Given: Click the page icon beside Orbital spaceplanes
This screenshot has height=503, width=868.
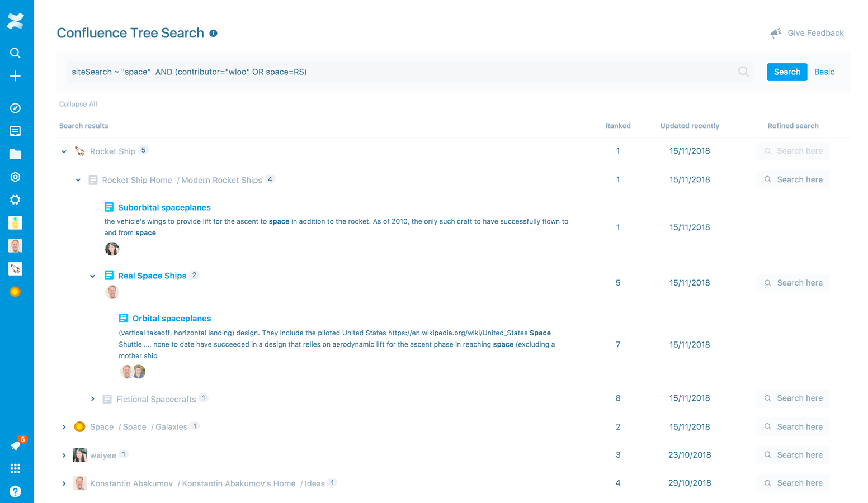Looking at the screenshot, I should tap(124, 319).
